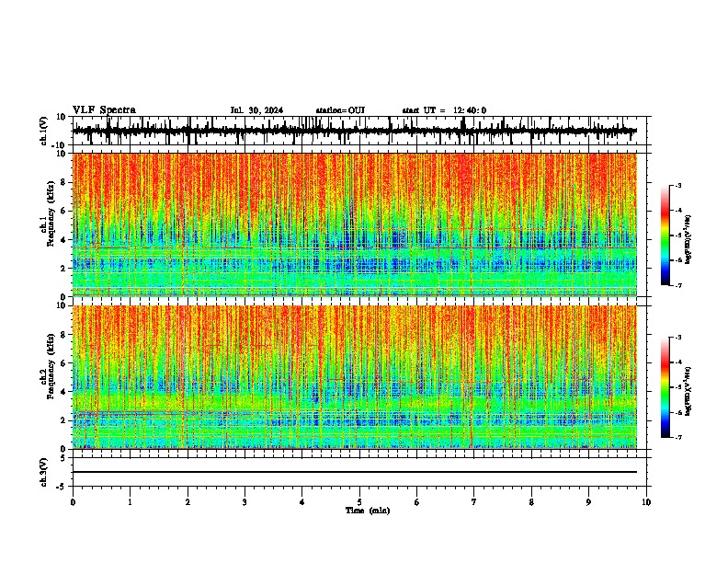The image size is (728, 563).
Task: Click the ch.1(V) waveform axis label
Action: (x=44, y=131)
